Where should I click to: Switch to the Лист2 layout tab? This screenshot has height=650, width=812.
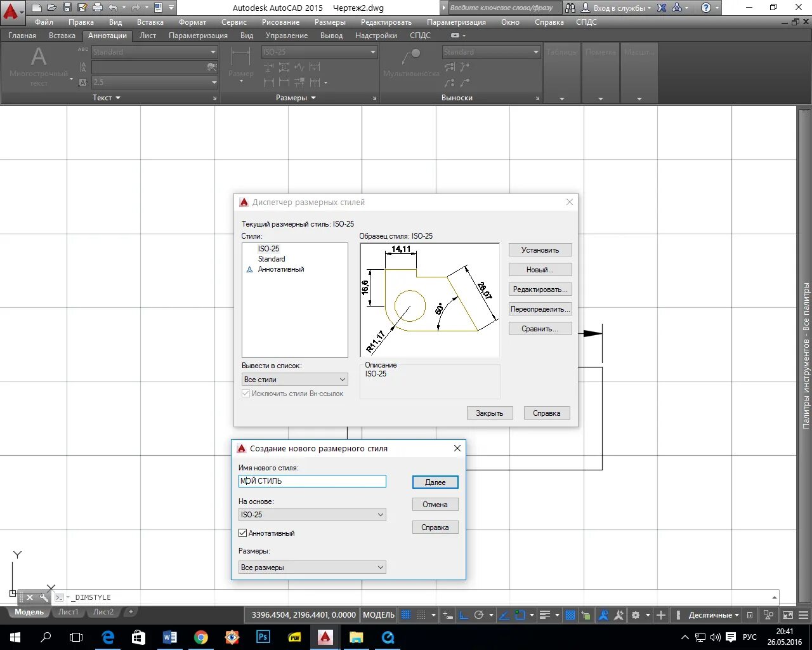103,612
